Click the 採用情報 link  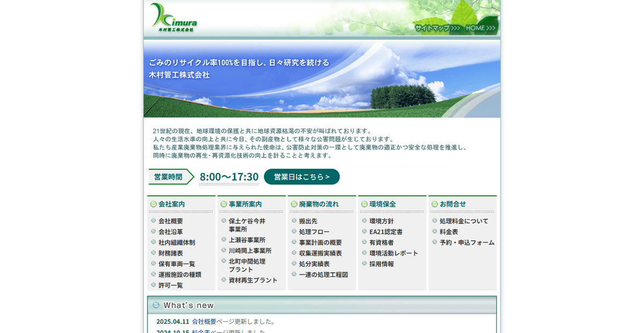coord(383,264)
